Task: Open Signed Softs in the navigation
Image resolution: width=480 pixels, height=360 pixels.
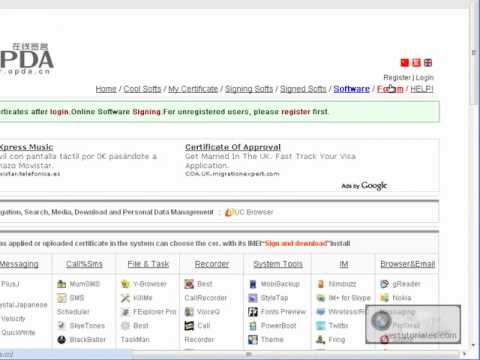Action: coord(303,89)
